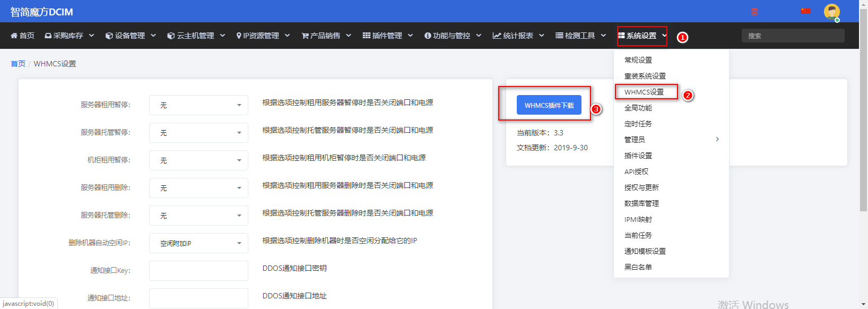Screen dimensions: 868x309
Task: Expand the 管理员 submenu arrow
Action: [x=717, y=139]
